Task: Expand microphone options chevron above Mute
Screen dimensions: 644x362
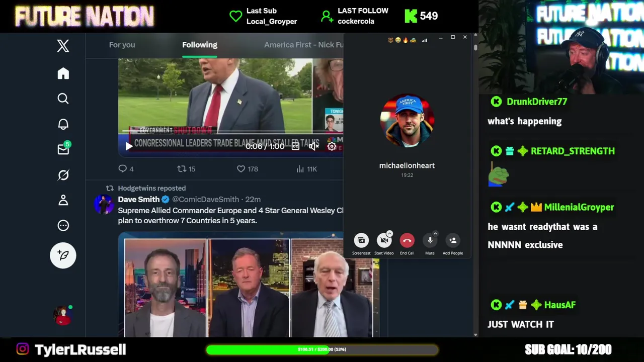Action: click(435, 234)
